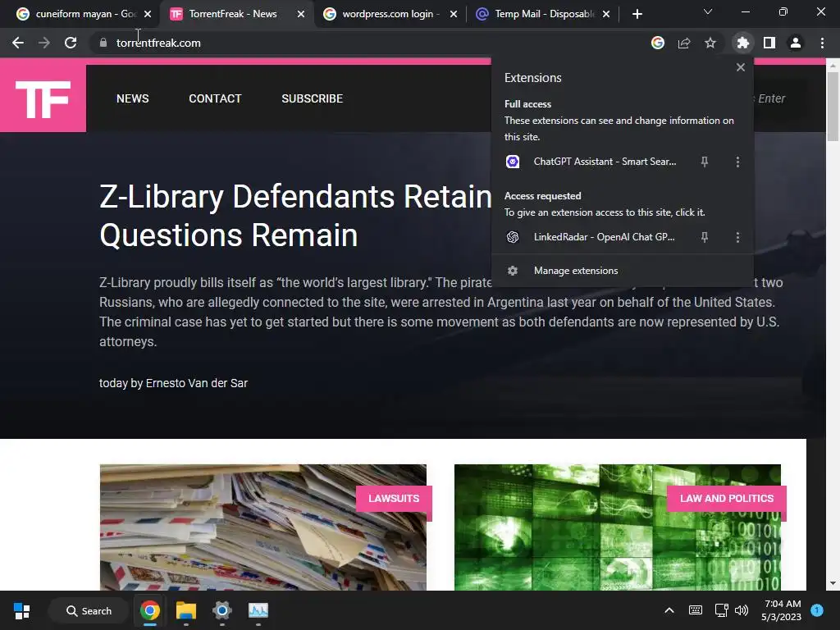The height and width of the screenshot is (630, 840).
Task: Open the clock showing 7:04 AM
Action: pos(782,610)
